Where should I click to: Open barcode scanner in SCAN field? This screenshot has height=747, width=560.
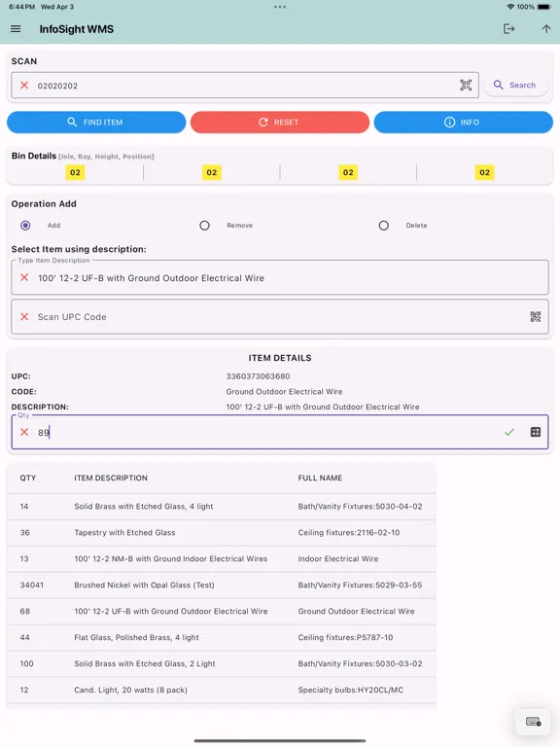[466, 86]
